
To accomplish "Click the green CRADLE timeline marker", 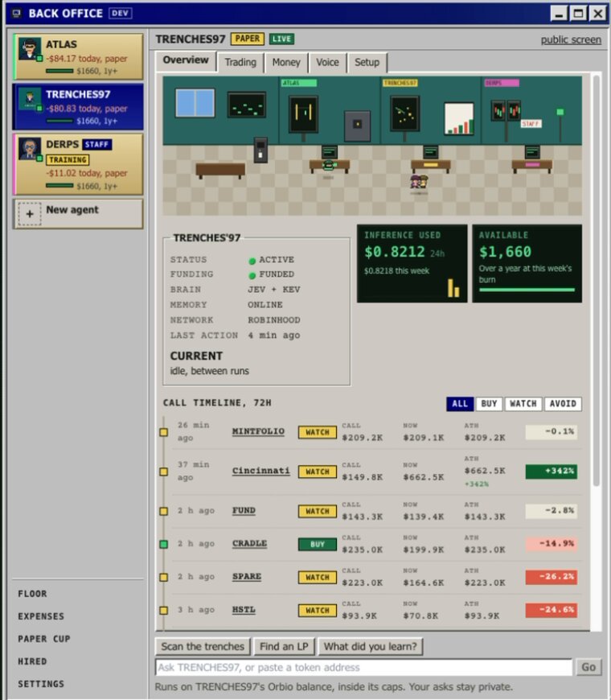I will [x=164, y=544].
